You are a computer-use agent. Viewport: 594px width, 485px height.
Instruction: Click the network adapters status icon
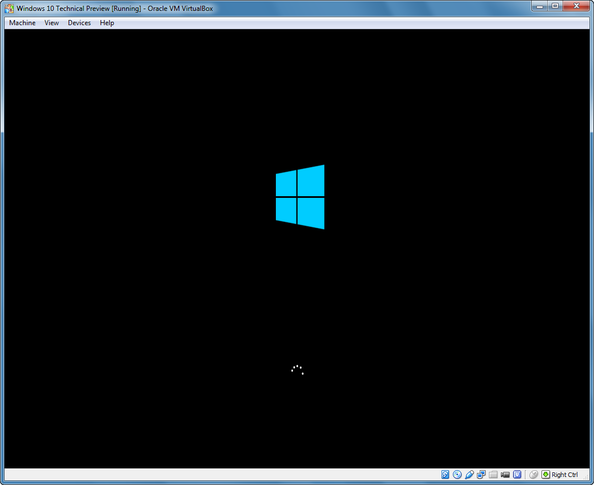coord(481,474)
